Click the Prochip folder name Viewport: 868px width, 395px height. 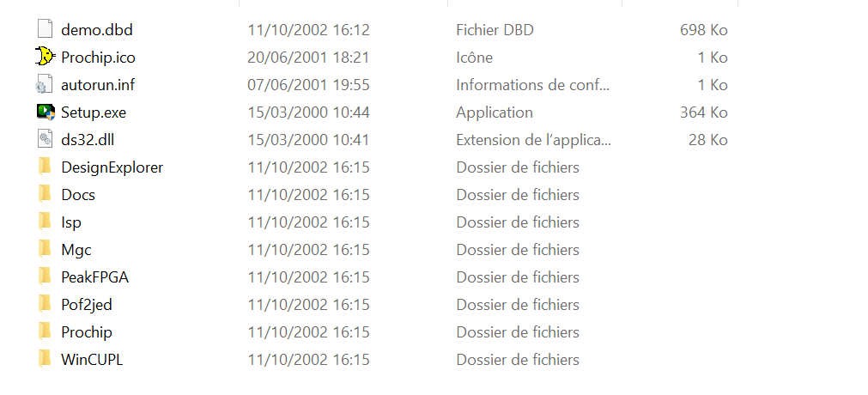(x=87, y=331)
